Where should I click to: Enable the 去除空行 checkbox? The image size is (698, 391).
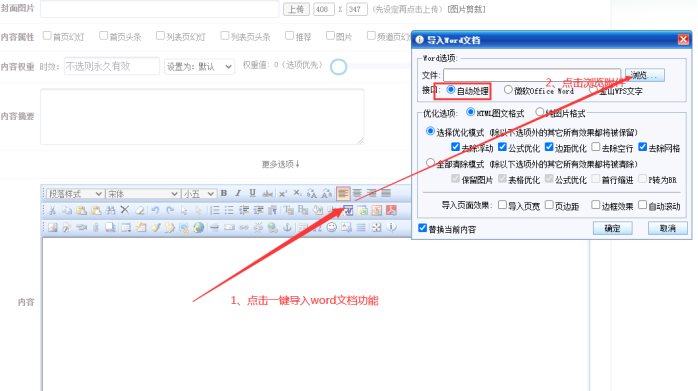pos(596,147)
